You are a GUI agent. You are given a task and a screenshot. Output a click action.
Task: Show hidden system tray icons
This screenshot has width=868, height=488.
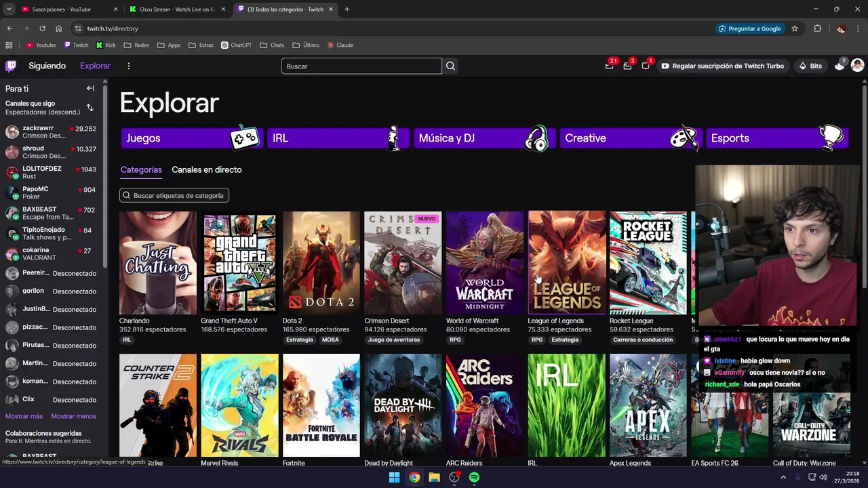click(x=783, y=477)
